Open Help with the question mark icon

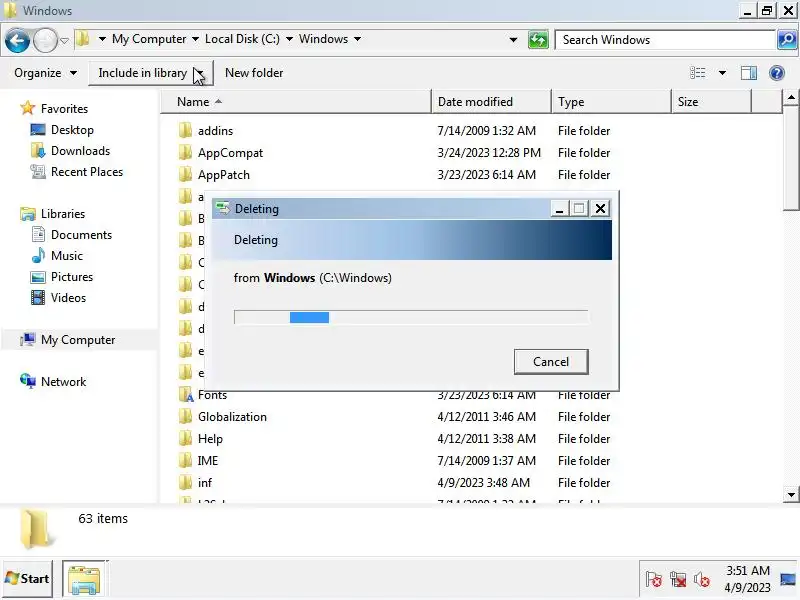pos(777,73)
